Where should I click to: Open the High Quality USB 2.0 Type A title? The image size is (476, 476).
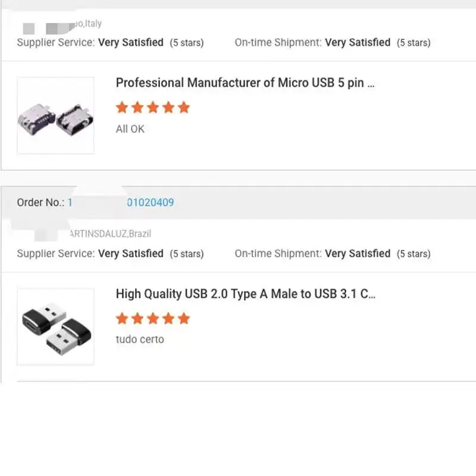(x=245, y=293)
